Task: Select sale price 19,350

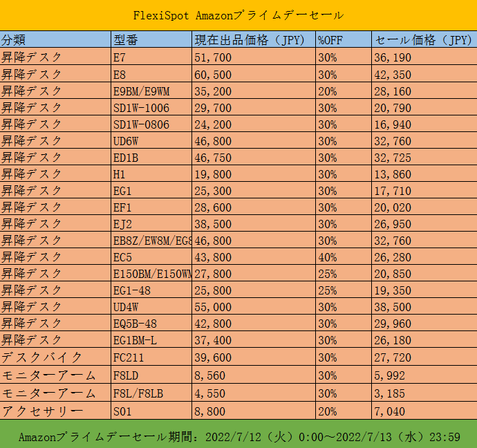Action: (424, 290)
